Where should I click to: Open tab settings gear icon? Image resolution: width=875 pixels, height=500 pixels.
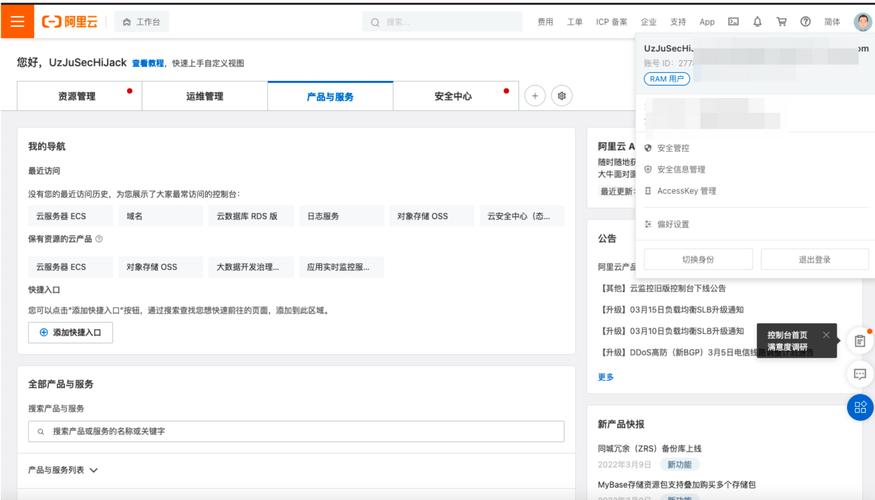(561, 96)
